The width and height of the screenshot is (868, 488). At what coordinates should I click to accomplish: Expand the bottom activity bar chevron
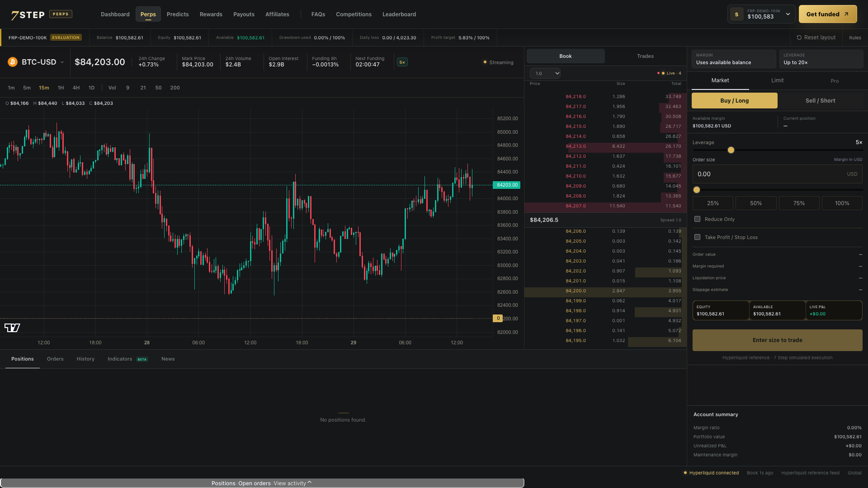coord(310,483)
